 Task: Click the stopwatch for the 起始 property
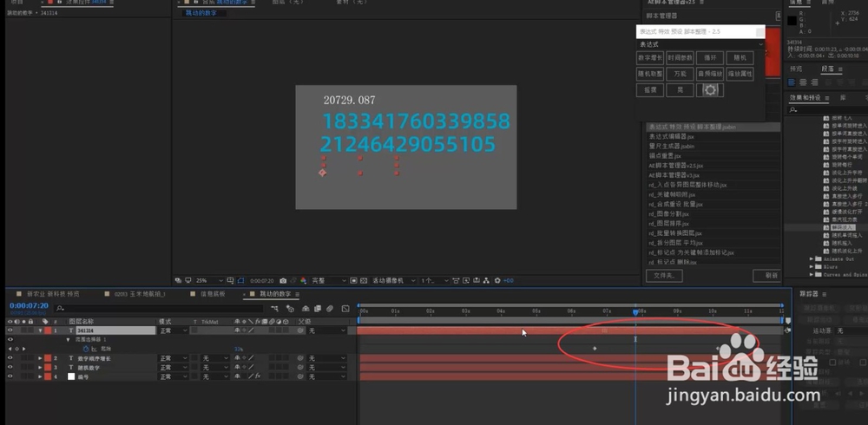point(86,350)
